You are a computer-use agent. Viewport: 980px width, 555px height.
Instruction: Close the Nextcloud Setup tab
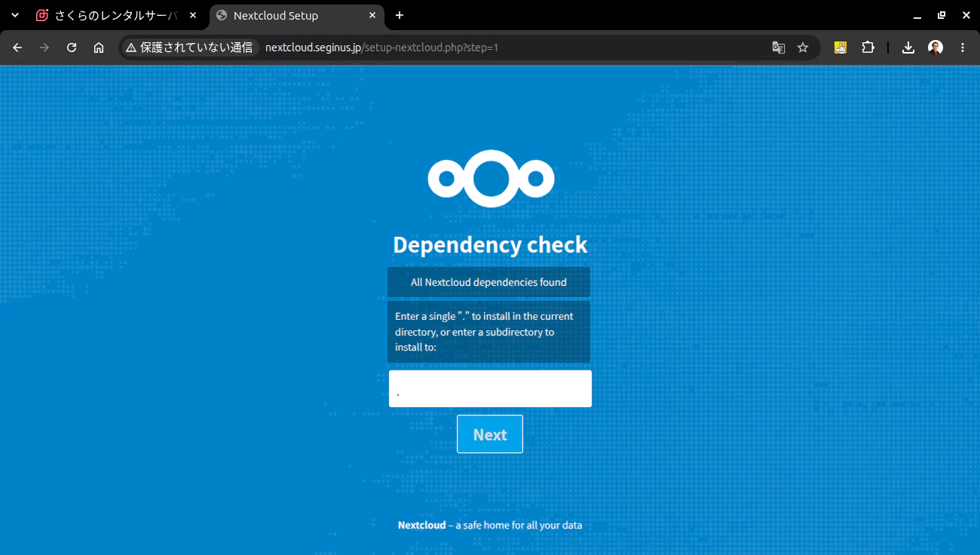[x=372, y=15]
